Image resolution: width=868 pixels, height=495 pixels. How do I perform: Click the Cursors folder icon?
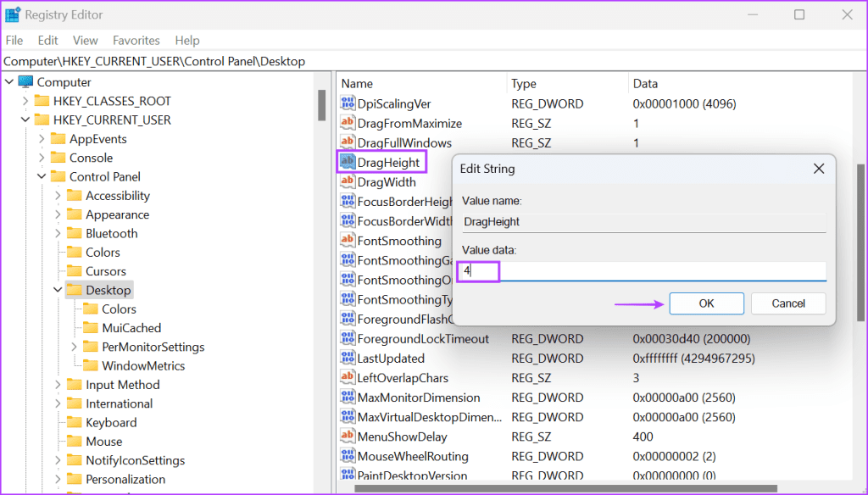point(75,270)
